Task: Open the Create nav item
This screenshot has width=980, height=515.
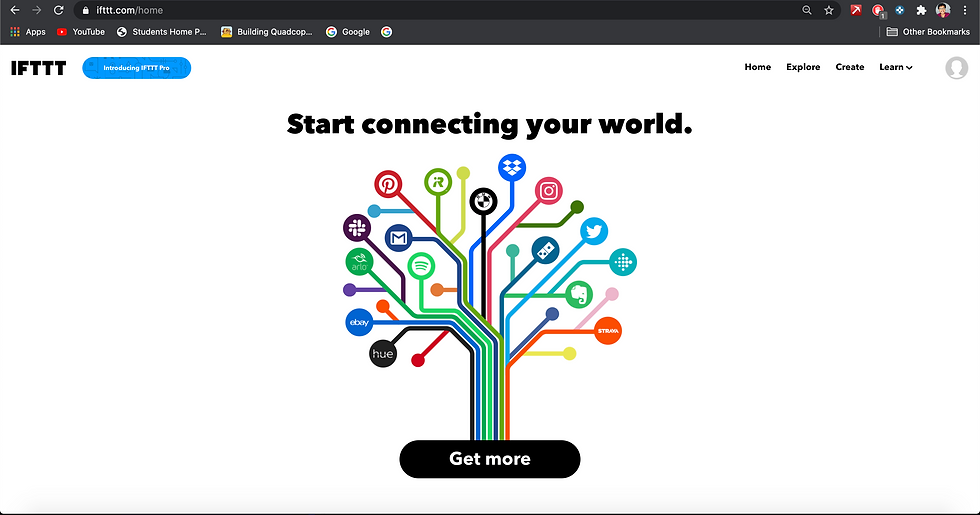Action: coord(850,67)
